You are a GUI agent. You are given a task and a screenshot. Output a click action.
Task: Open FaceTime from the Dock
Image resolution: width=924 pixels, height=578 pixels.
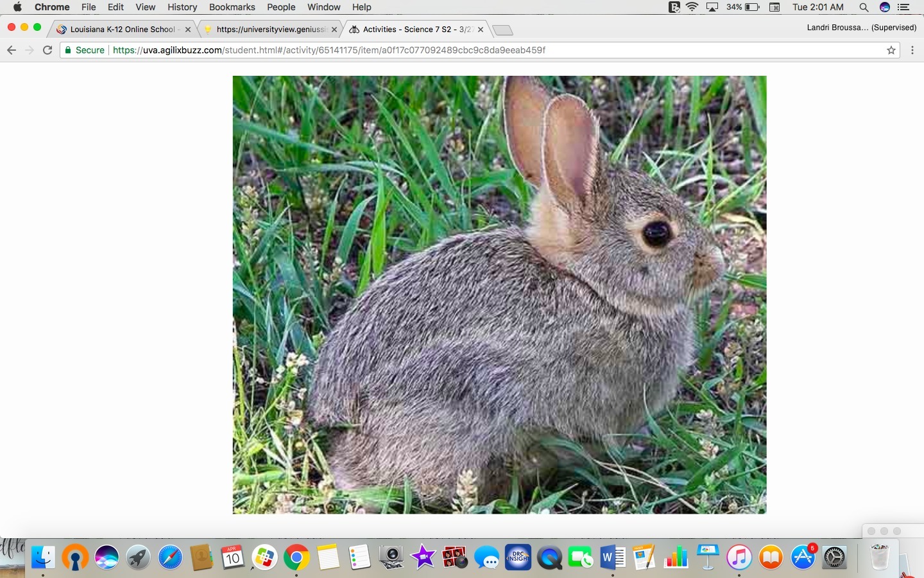[x=581, y=557]
